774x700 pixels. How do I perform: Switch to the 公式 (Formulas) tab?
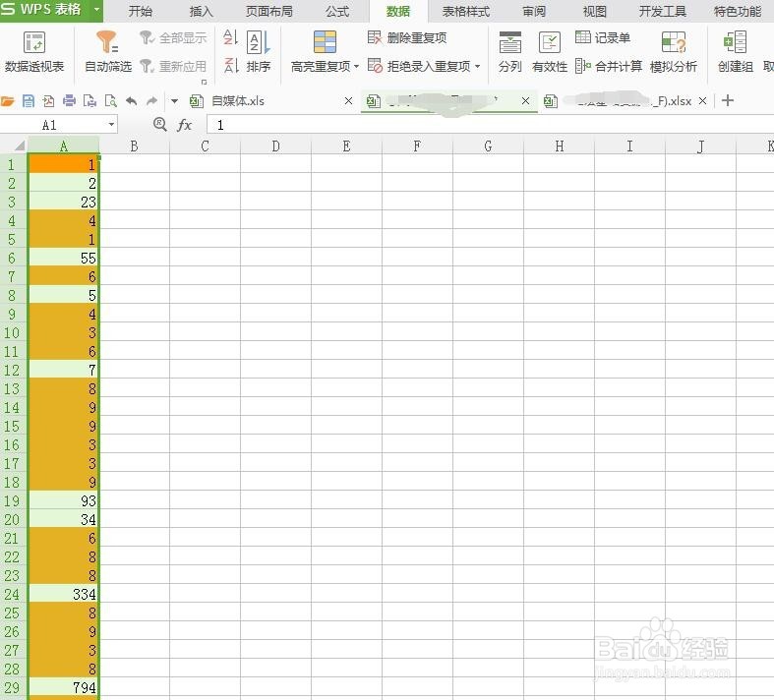click(337, 11)
